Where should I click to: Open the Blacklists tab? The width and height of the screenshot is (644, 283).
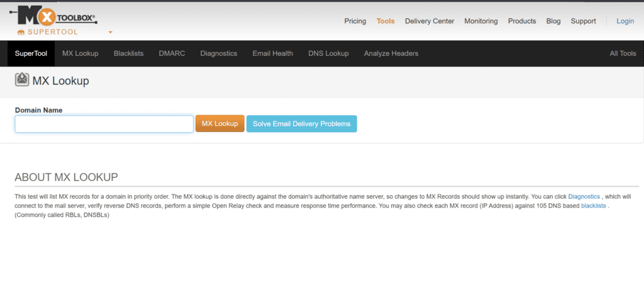128,53
